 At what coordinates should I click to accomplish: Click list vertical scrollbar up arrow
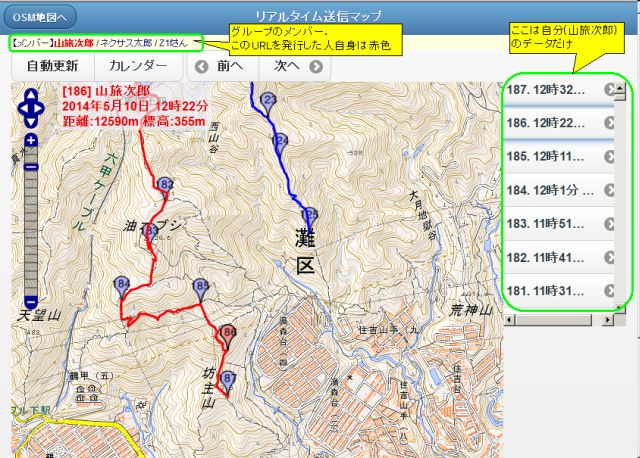(x=620, y=88)
